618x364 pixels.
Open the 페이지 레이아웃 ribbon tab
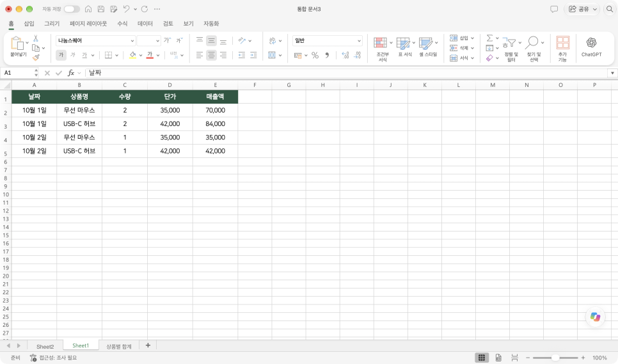coord(88,24)
